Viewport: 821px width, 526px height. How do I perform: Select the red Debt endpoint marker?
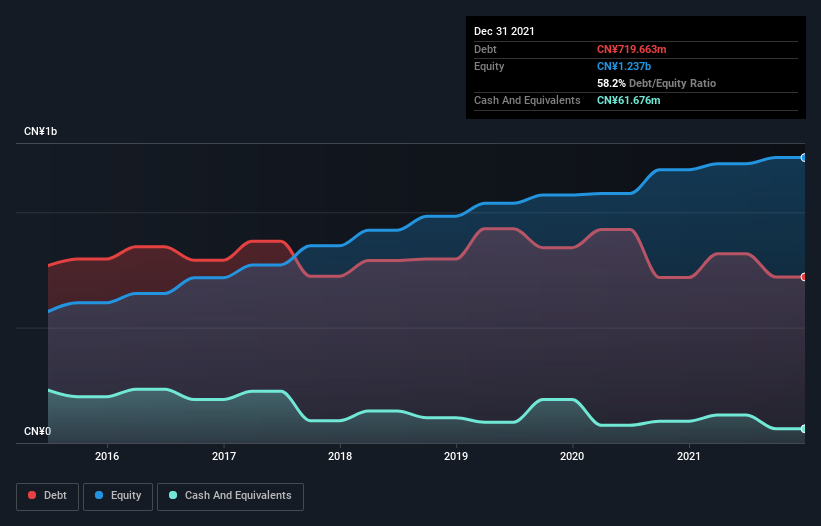tap(804, 277)
